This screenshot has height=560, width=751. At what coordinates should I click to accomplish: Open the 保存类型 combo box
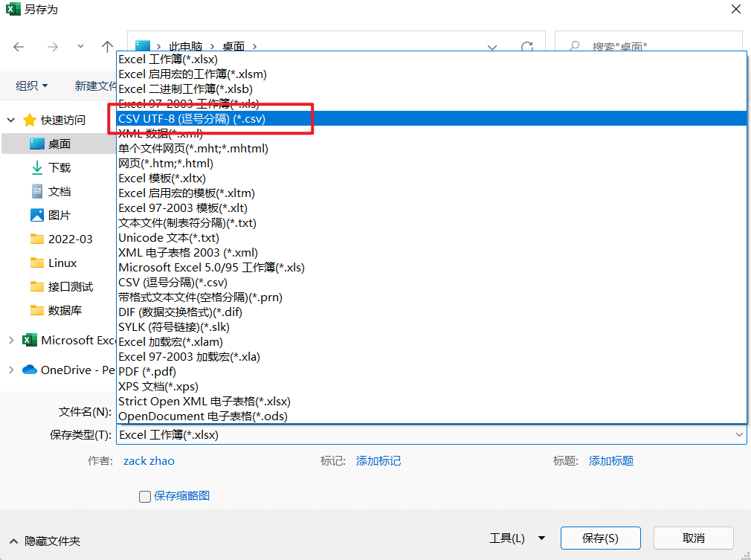pos(431,435)
